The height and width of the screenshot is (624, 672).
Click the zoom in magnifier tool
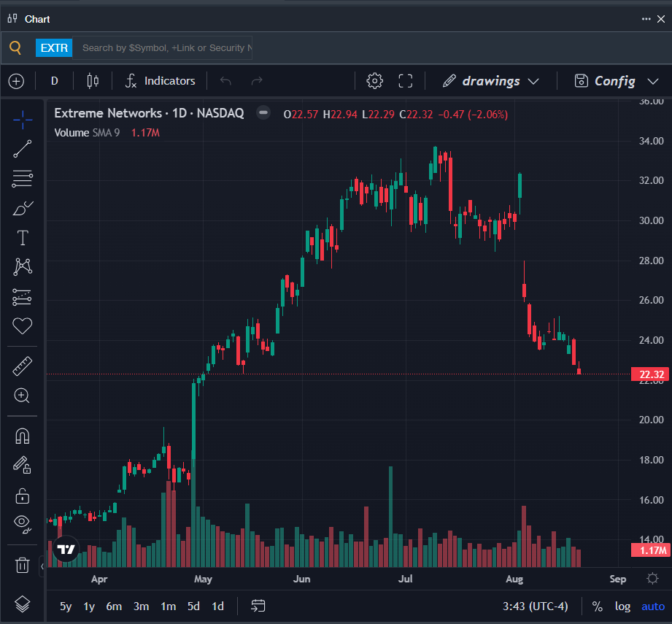(x=23, y=396)
